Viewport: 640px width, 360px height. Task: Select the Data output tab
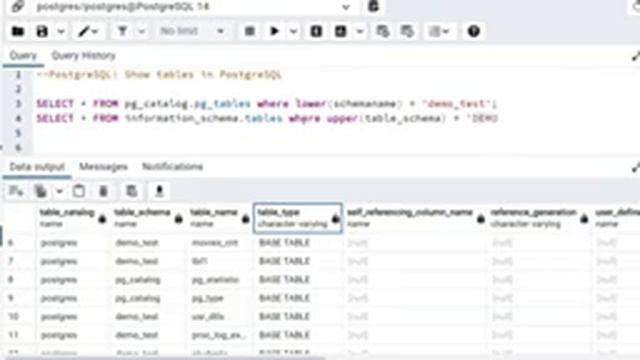pos(37,167)
